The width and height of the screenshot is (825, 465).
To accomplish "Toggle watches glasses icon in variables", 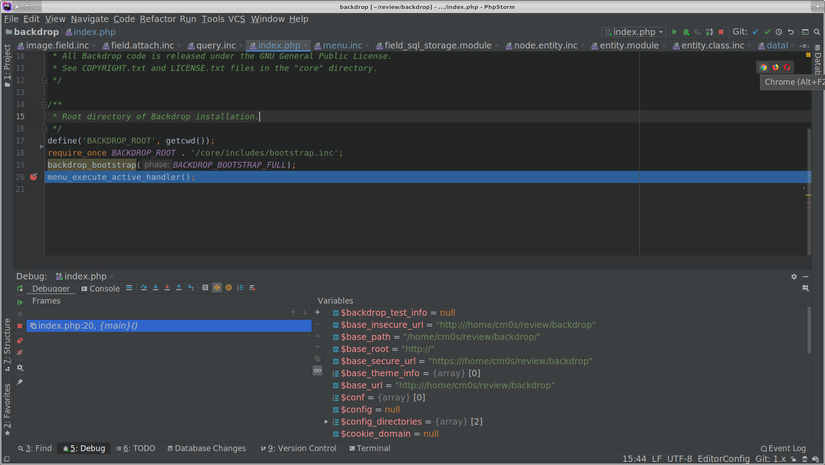I will click(x=317, y=370).
